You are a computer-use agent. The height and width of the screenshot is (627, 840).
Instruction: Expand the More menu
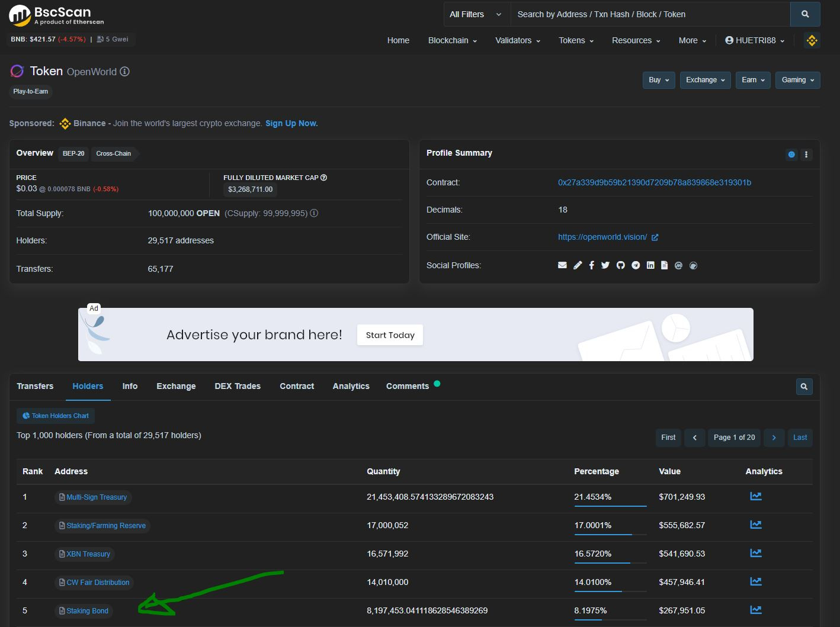pos(692,40)
